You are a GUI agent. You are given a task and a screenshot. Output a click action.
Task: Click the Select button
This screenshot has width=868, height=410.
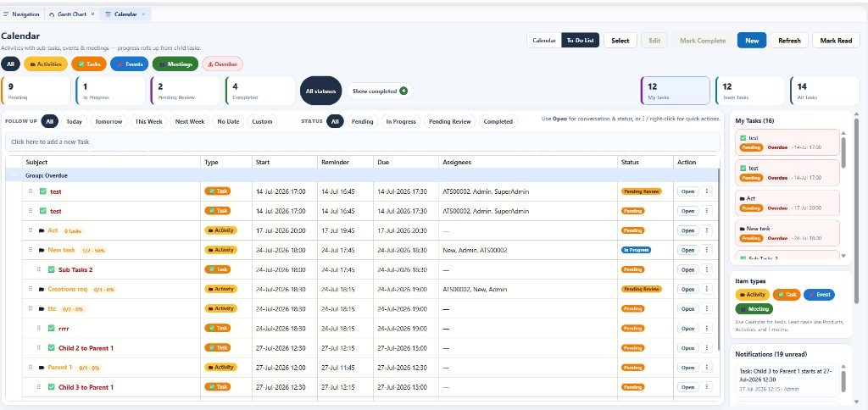620,41
